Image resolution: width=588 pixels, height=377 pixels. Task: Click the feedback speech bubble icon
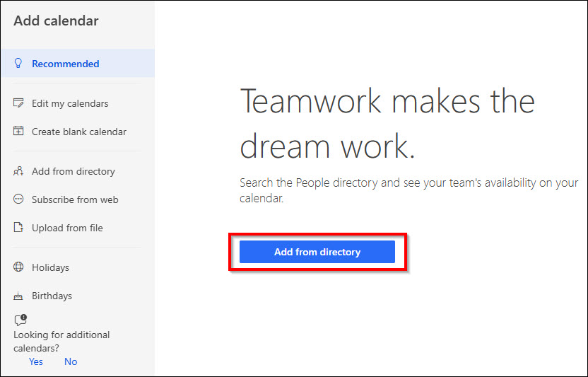coord(20,320)
